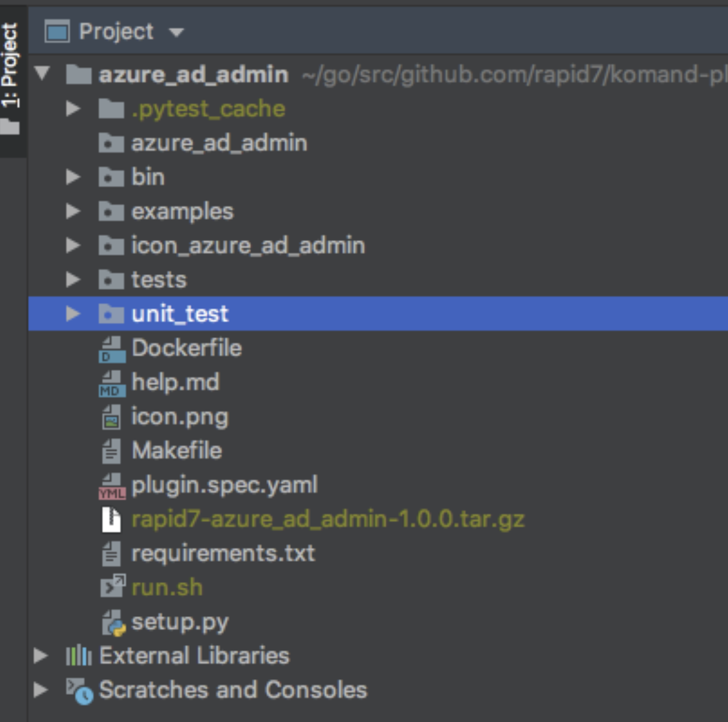Click the setup.py Python file icon
This screenshot has height=722, width=728.
pyautogui.click(x=112, y=622)
